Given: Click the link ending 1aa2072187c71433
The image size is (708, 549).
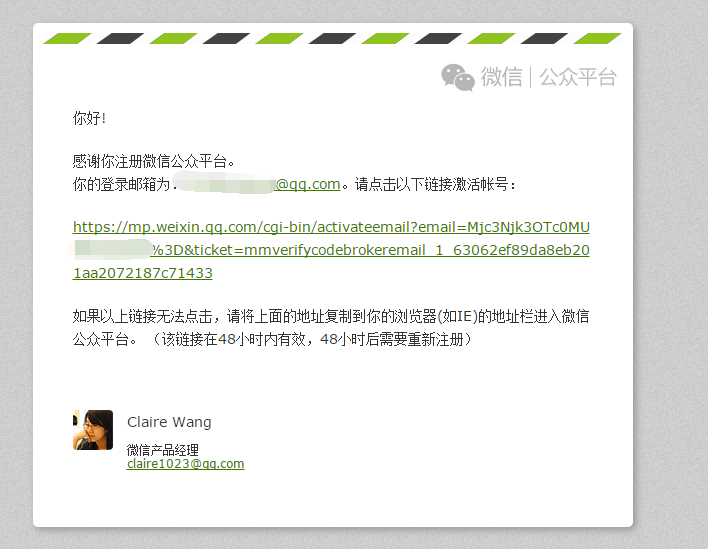Looking at the screenshot, I should (x=143, y=273).
